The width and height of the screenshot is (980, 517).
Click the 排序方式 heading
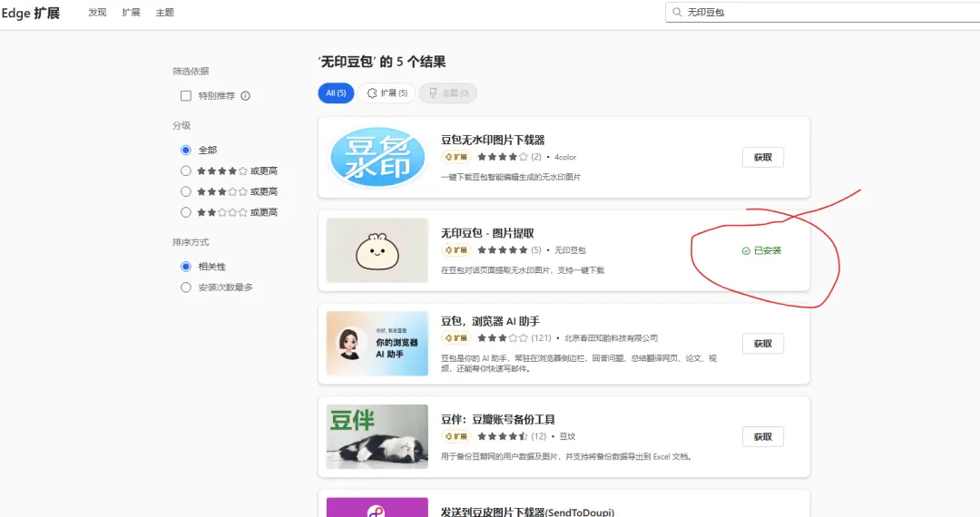coord(191,241)
